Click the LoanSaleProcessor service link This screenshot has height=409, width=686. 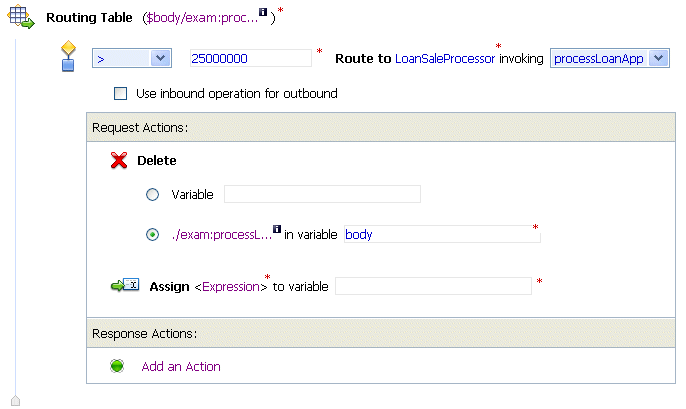[445, 59]
